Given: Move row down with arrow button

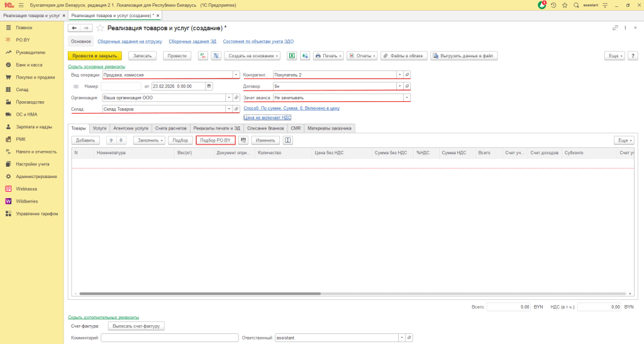Looking at the screenshot, I should click(x=121, y=140).
